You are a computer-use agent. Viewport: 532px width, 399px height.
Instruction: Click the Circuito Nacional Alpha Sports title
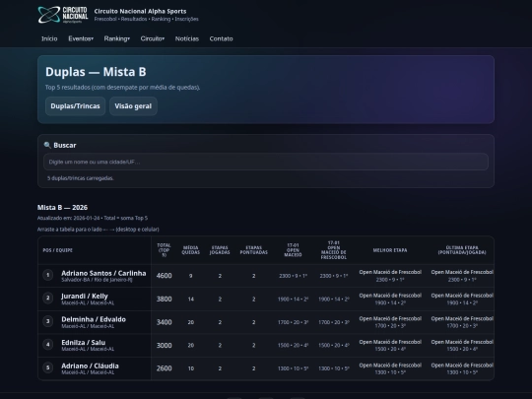(x=140, y=11)
